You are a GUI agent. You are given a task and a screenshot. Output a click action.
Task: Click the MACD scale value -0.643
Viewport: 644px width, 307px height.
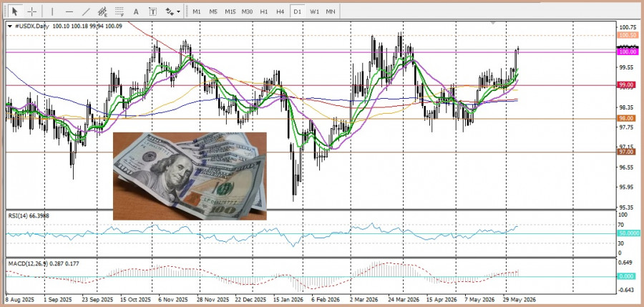pyautogui.click(x=626, y=290)
